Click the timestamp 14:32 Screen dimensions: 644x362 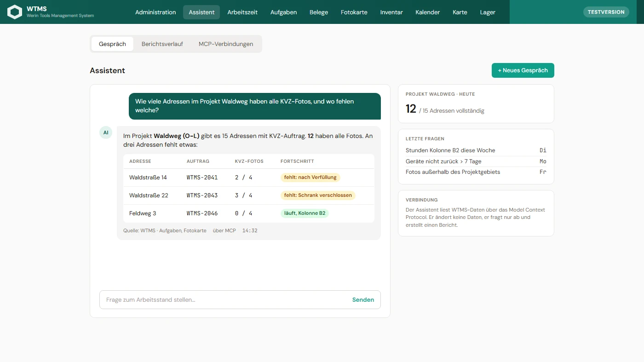(250, 230)
